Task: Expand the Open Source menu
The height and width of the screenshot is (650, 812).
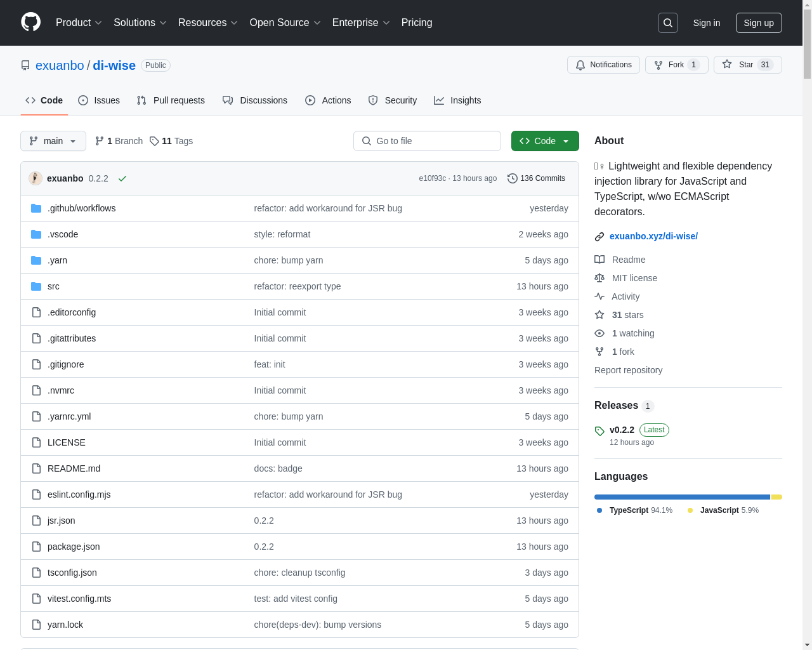Action: 285,23
